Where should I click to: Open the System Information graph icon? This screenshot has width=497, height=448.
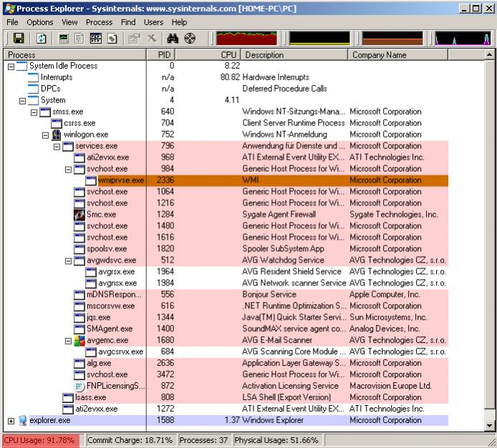click(x=64, y=39)
